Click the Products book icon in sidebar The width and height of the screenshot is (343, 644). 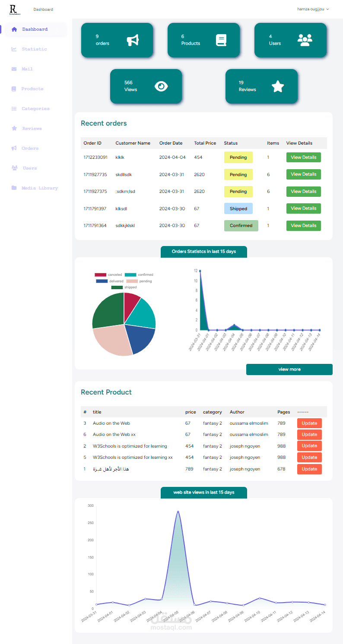point(14,89)
